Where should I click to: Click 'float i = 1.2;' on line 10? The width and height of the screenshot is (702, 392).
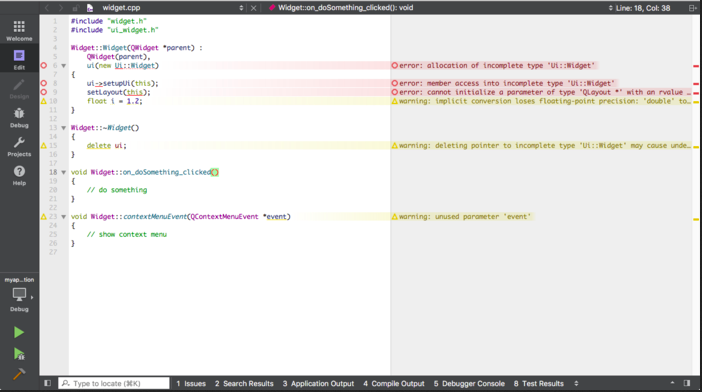(115, 101)
